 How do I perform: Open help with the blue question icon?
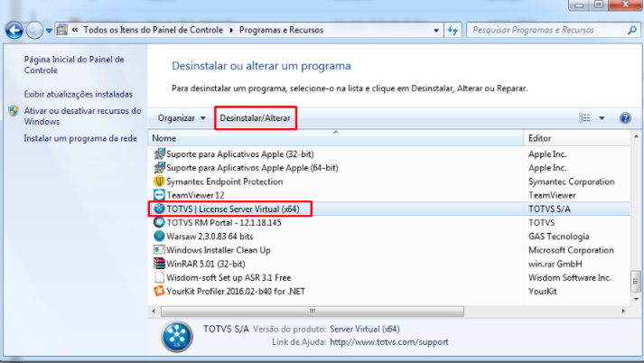[625, 118]
